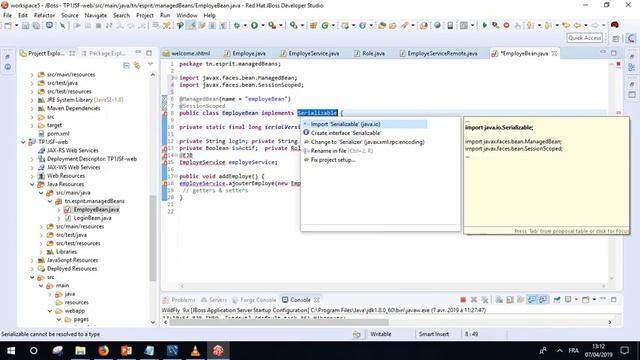Click the Link with Editor icon in Project Explorer
640x360 pixels.
[x=137, y=65]
